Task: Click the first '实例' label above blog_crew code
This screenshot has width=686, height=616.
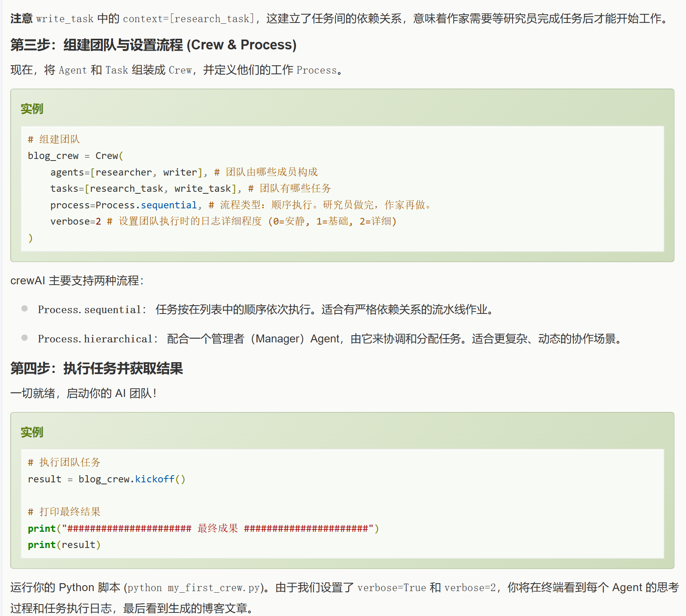Action: tap(32, 109)
